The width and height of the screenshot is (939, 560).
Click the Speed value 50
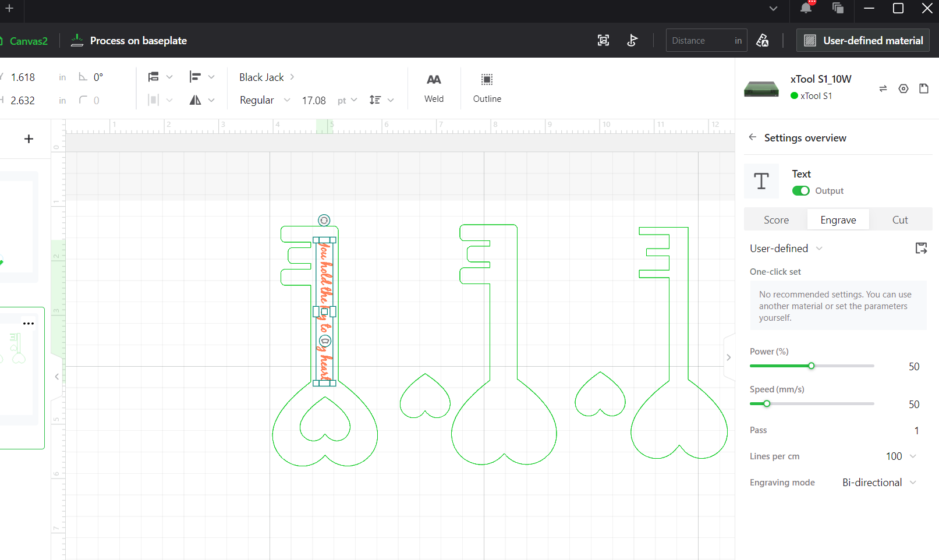click(914, 405)
